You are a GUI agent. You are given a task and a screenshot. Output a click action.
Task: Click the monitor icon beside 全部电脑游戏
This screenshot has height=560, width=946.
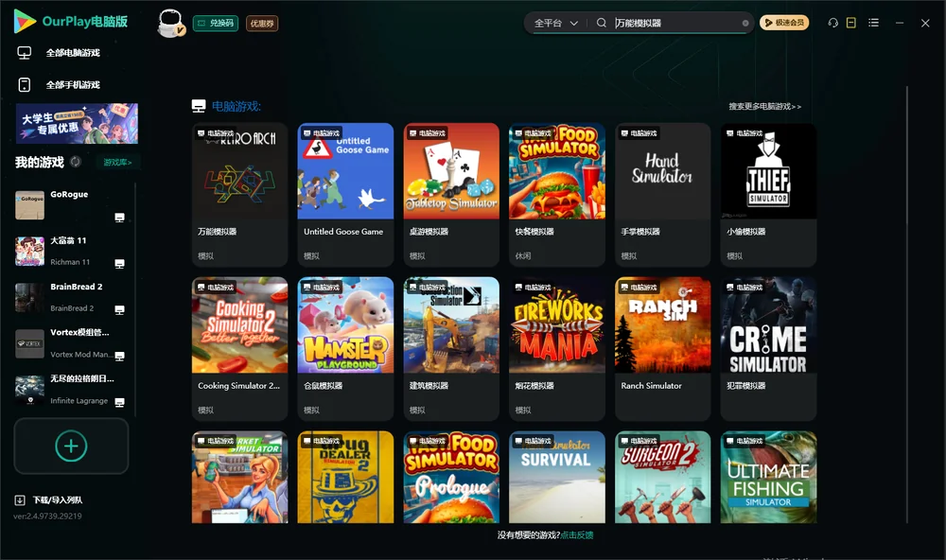coord(25,53)
